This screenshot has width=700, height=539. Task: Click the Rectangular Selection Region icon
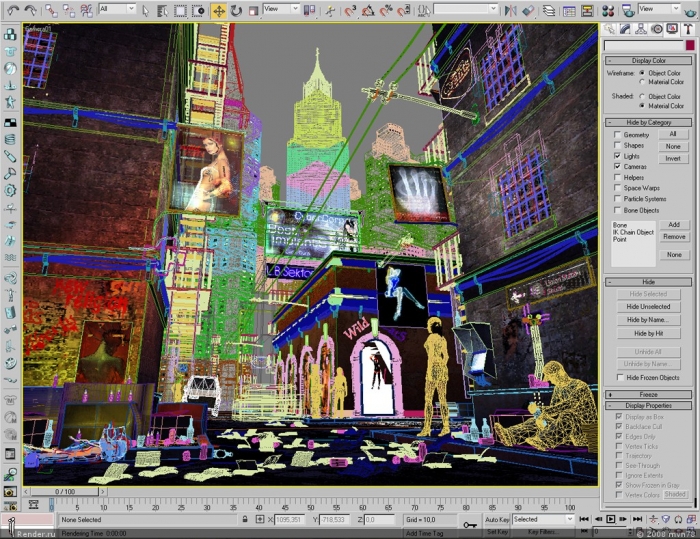pos(180,11)
